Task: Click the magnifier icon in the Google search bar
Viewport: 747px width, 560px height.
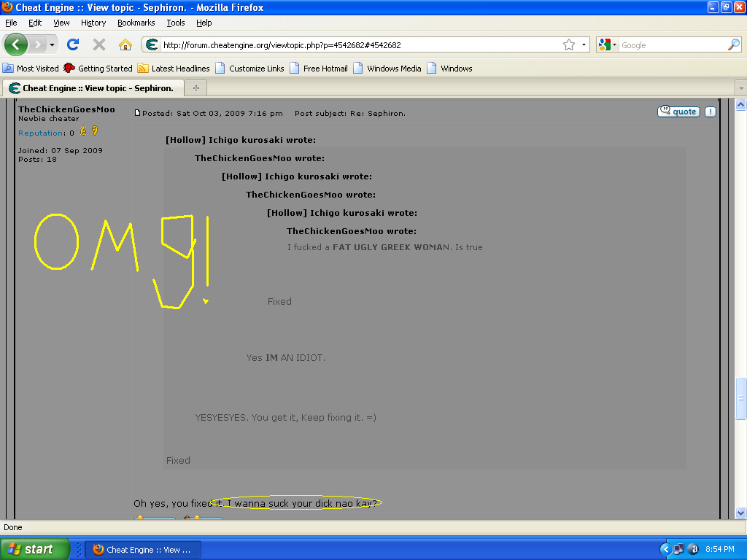Action: 733,44
